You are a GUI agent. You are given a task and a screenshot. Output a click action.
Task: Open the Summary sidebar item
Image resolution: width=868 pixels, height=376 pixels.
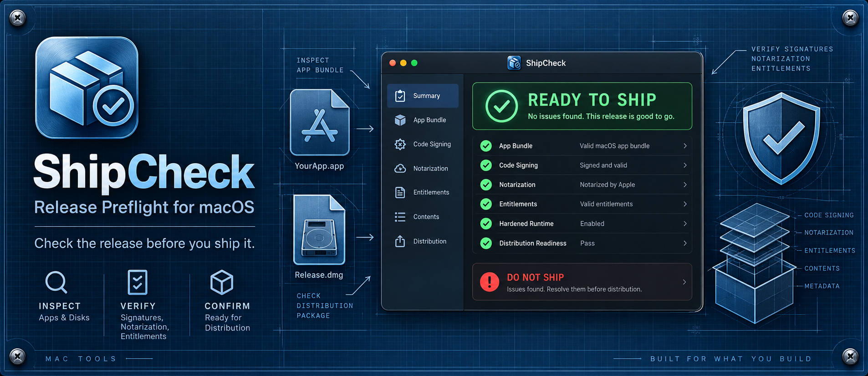423,96
